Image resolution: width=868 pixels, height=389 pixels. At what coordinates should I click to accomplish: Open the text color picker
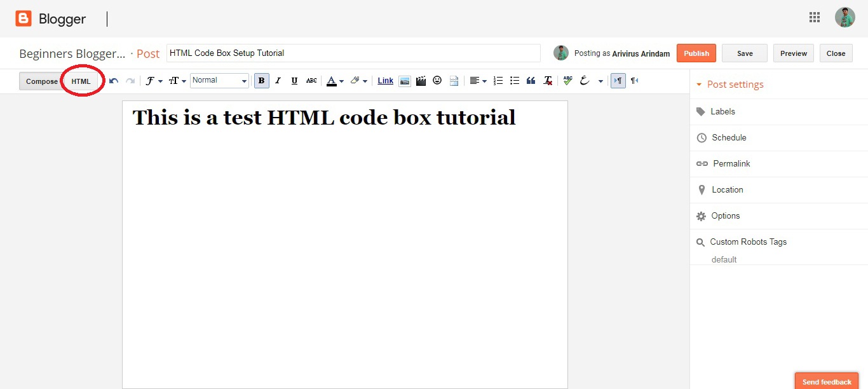coord(335,81)
